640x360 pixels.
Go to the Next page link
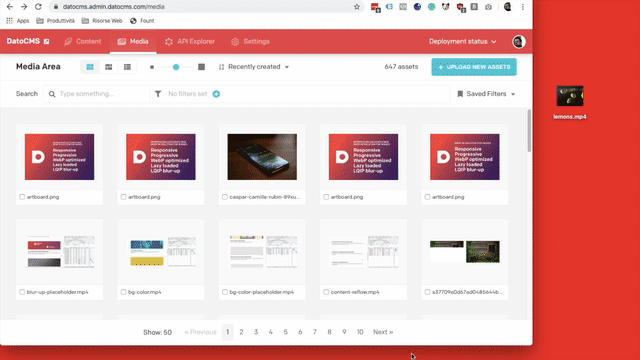click(383, 332)
